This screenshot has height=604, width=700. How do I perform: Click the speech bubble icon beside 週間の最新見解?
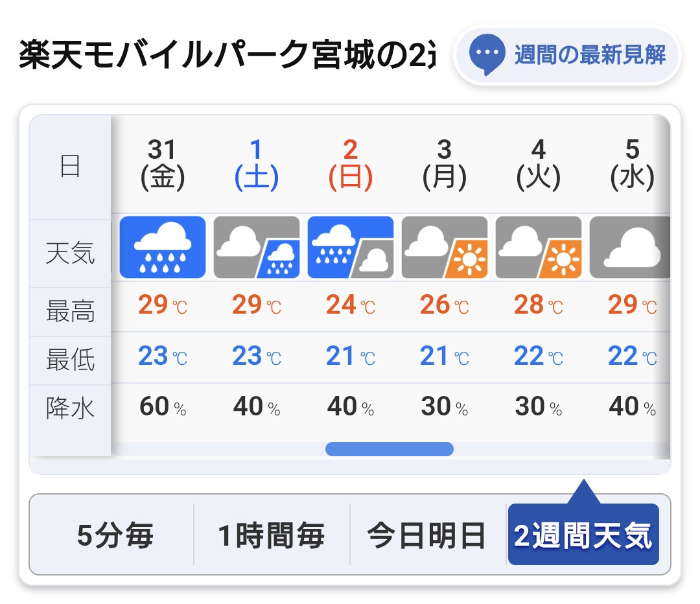pyautogui.click(x=487, y=54)
